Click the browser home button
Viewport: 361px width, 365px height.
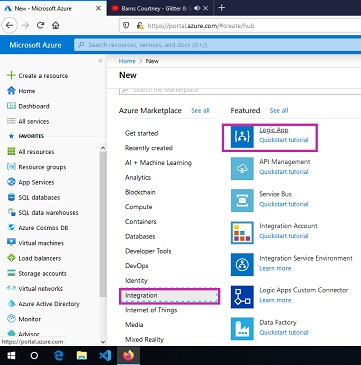56,25
